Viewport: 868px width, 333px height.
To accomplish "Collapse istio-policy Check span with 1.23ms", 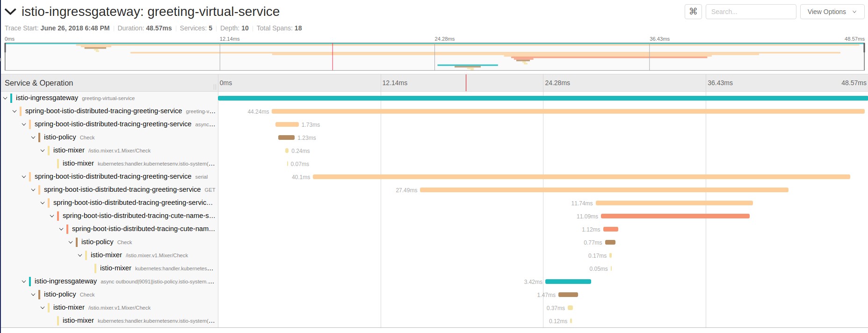I will click(33, 138).
